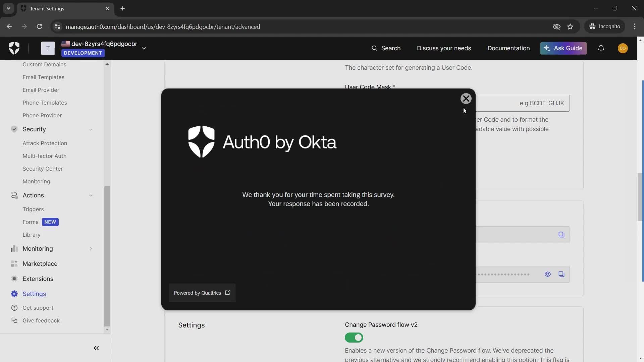Open Triggers under Actions

point(33,209)
